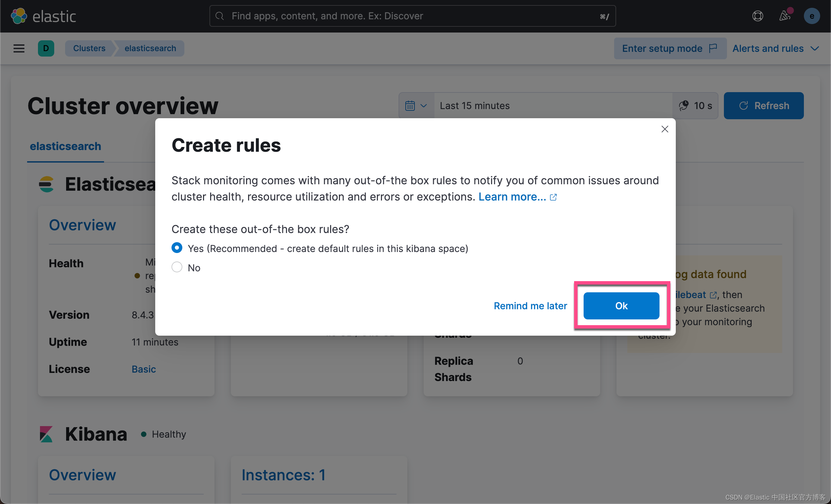The height and width of the screenshot is (504, 831).
Task: Click the Clusters breadcrumb
Action: pyautogui.click(x=89, y=48)
